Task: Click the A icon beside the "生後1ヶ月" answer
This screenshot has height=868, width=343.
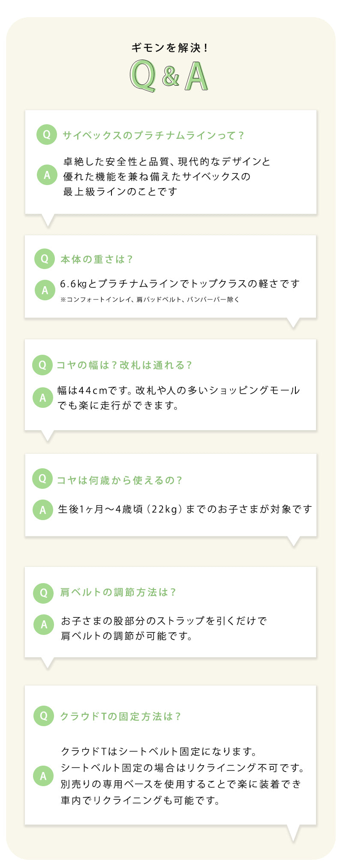Action: (43, 510)
